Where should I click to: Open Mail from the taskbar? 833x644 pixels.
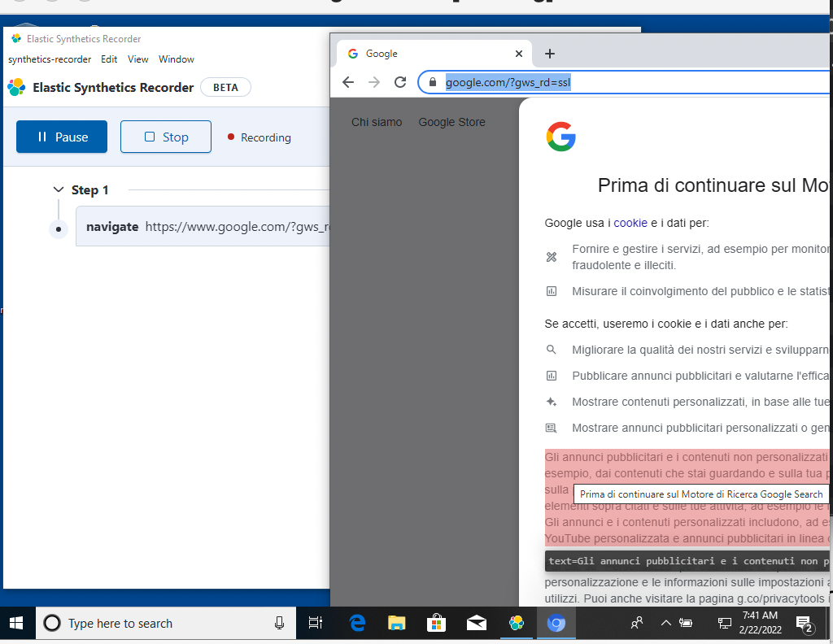476,623
